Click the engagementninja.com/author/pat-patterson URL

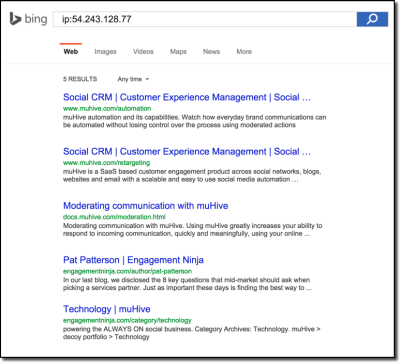tap(127, 271)
